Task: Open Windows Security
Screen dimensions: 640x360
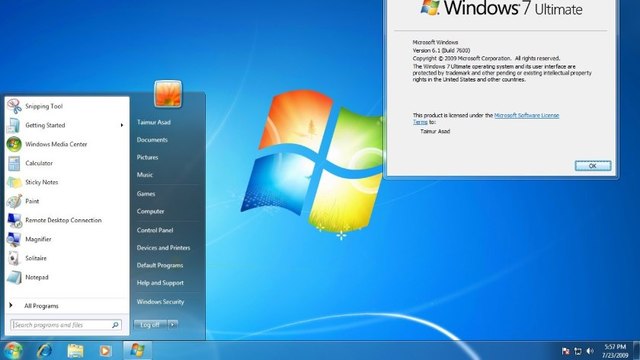Action: [160, 302]
